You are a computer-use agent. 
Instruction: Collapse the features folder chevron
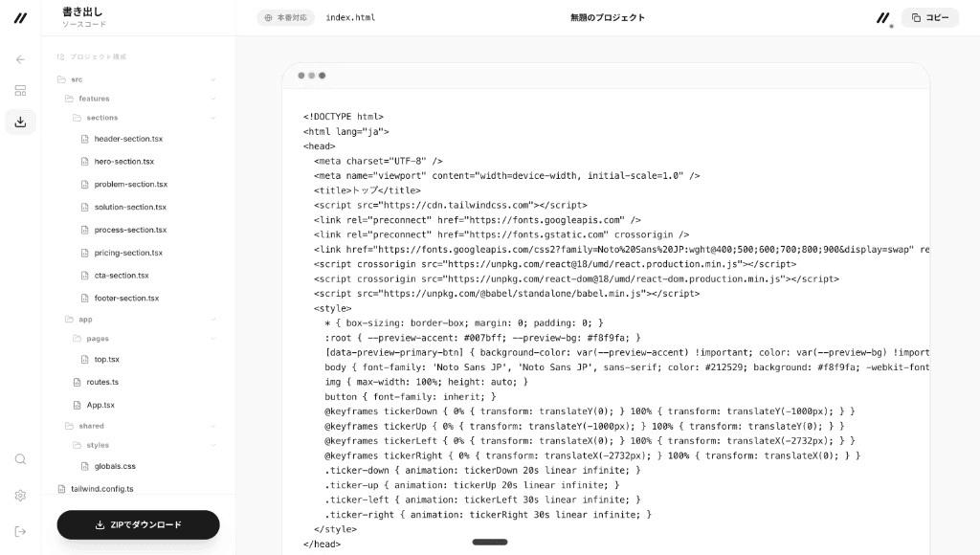213,99
